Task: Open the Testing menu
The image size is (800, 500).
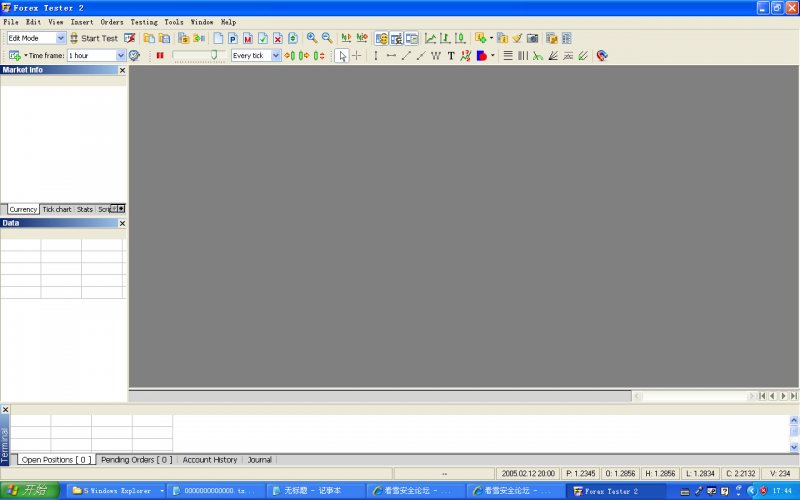Action: [144, 22]
